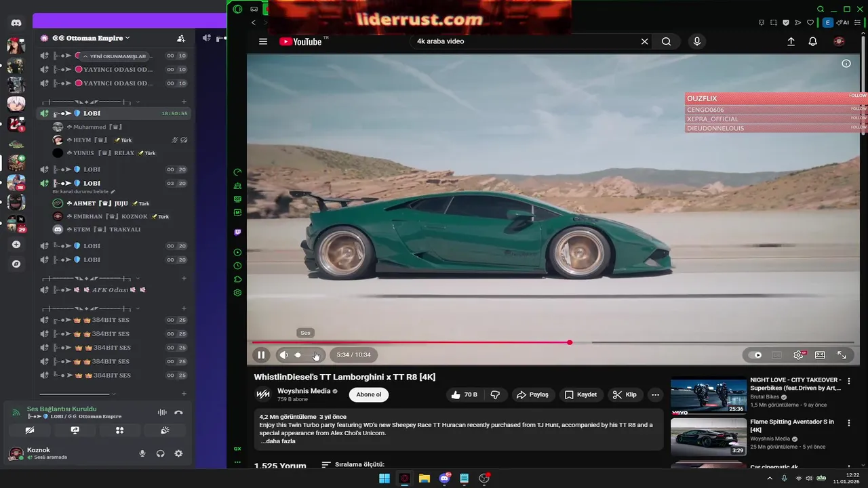Expand description with '...daha fazla'
Screen dimensions: 868x488
tap(278, 441)
